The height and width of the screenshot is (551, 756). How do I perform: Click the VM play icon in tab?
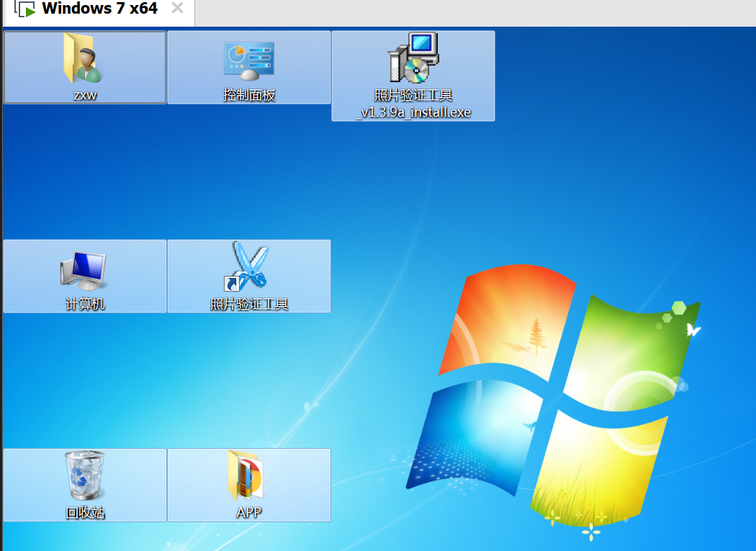27,10
